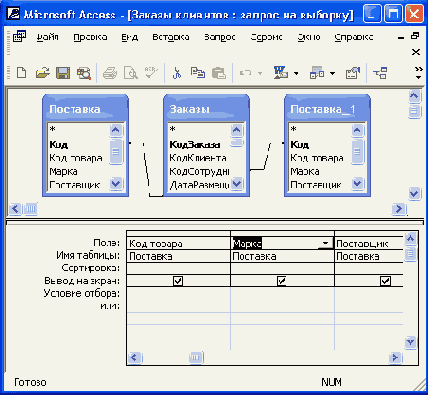This screenshot has height=395, width=428.
Task: Click the horizontal scrollbar thumb in query grid
Action: pyautogui.click(x=195, y=358)
